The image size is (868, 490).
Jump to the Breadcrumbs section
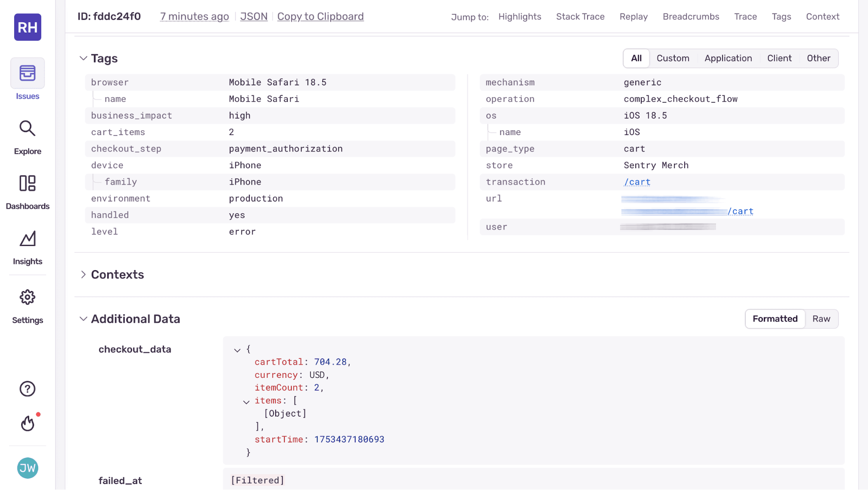pos(690,17)
